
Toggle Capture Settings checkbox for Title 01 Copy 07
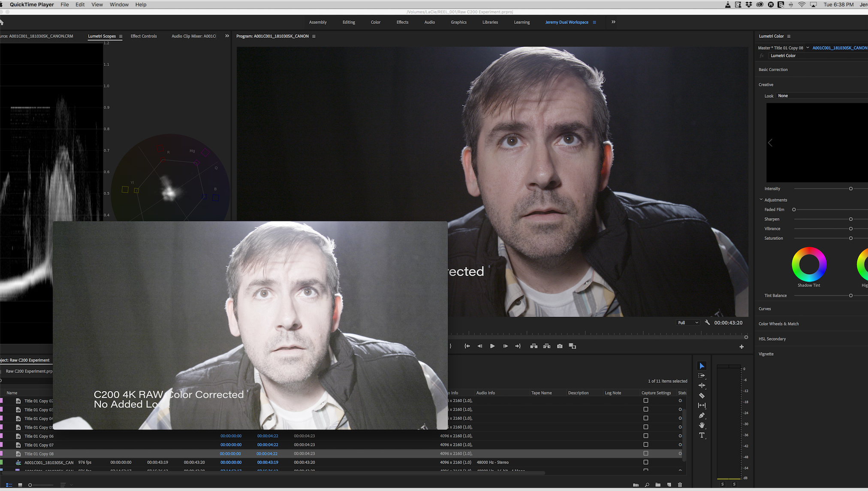(x=646, y=445)
